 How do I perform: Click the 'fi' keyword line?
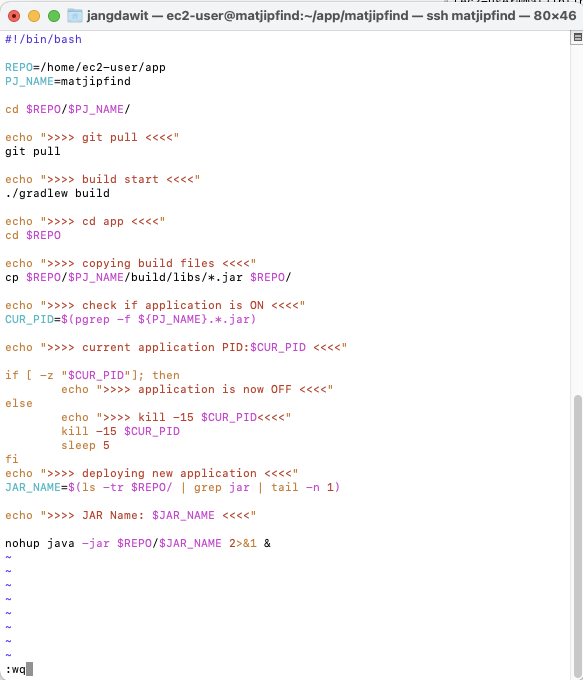[12, 459]
